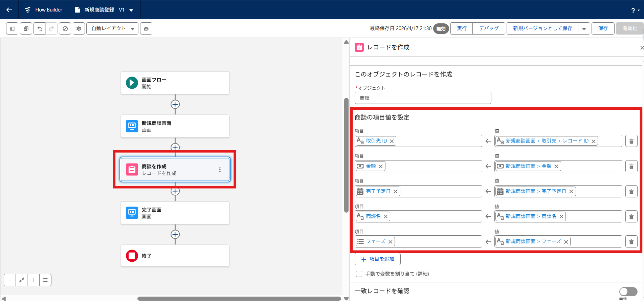Open the 自動レイアウト dropdown
This screenshot has width=644, height=301.
pos(112,28)
